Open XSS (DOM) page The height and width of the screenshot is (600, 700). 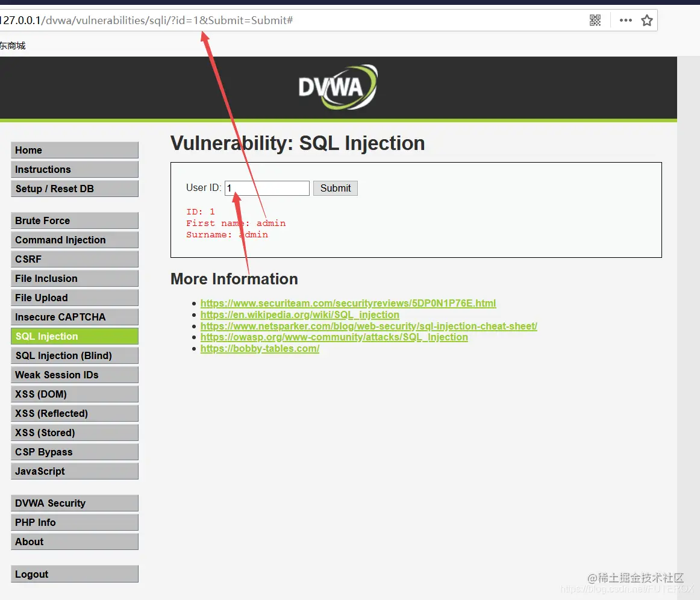(75, 394)
